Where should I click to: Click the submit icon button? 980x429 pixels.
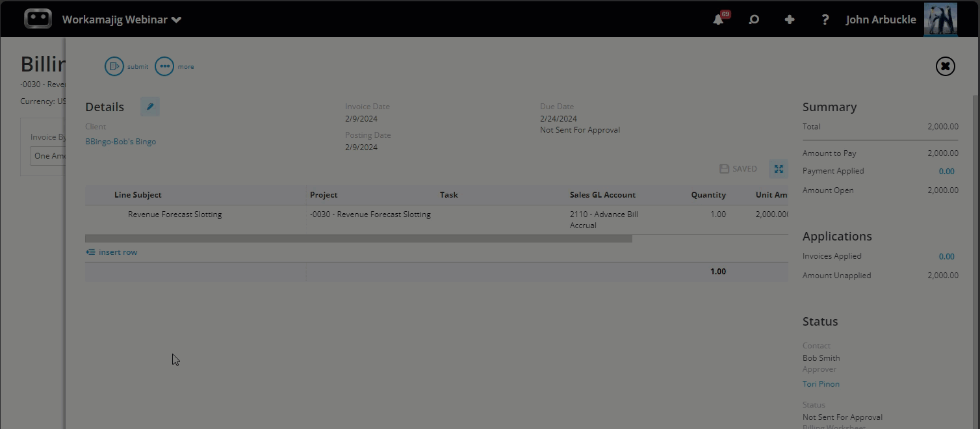[x=114, y=66]
